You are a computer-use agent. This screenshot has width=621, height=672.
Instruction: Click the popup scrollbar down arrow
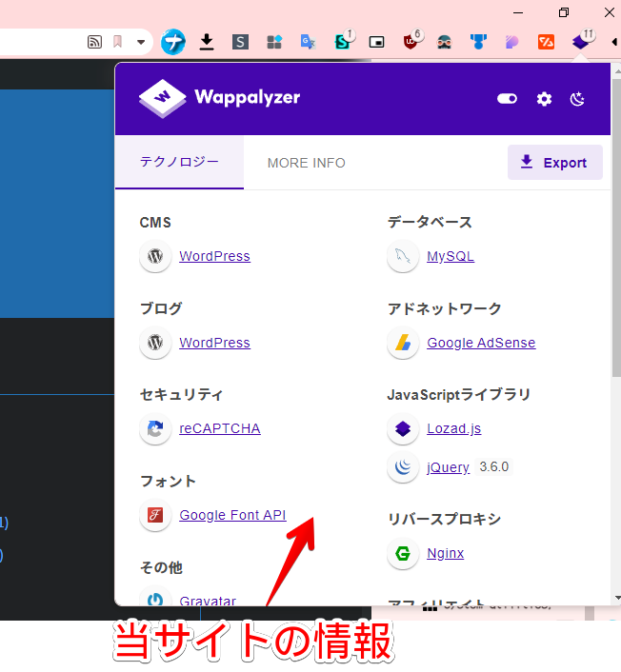pyautogui.click(x=617, y=598)
